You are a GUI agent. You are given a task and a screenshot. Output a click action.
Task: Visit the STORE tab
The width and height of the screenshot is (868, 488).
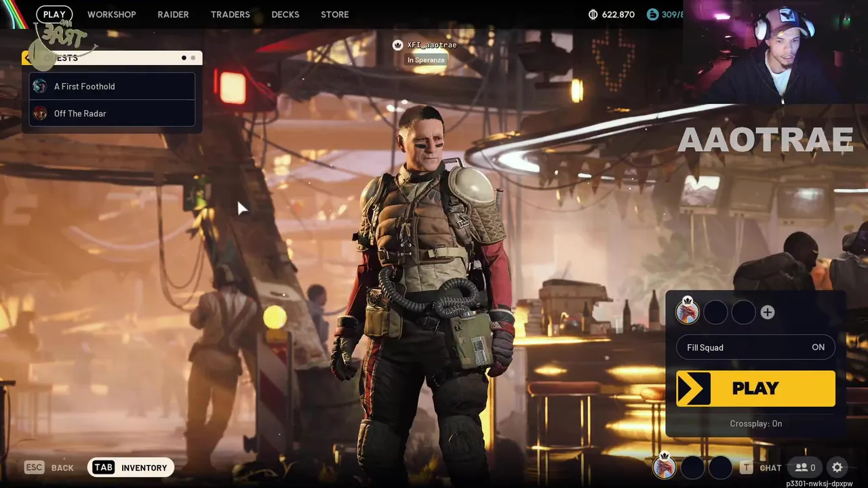click(335, 14)
